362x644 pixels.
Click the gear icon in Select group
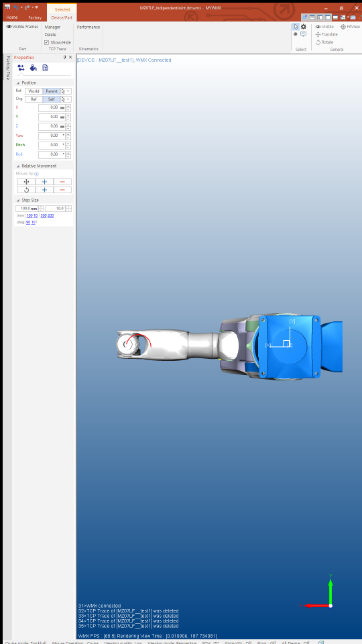coord(303,27)
